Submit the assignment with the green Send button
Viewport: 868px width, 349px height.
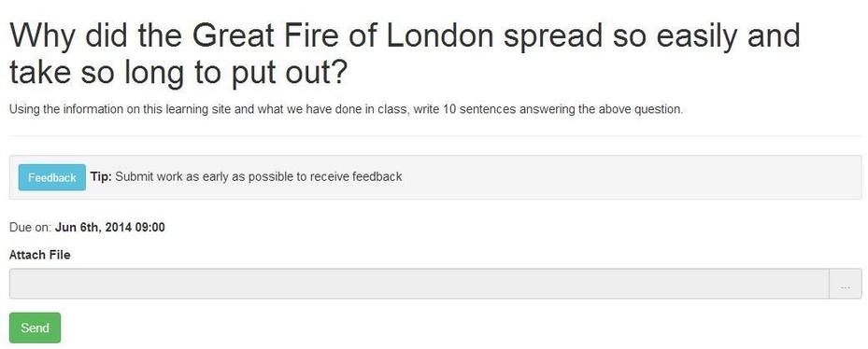pos(35,328)
